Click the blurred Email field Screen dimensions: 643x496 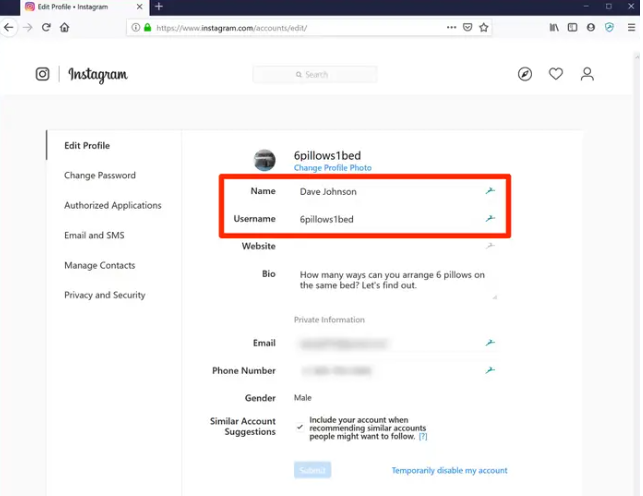pos(396,343)
